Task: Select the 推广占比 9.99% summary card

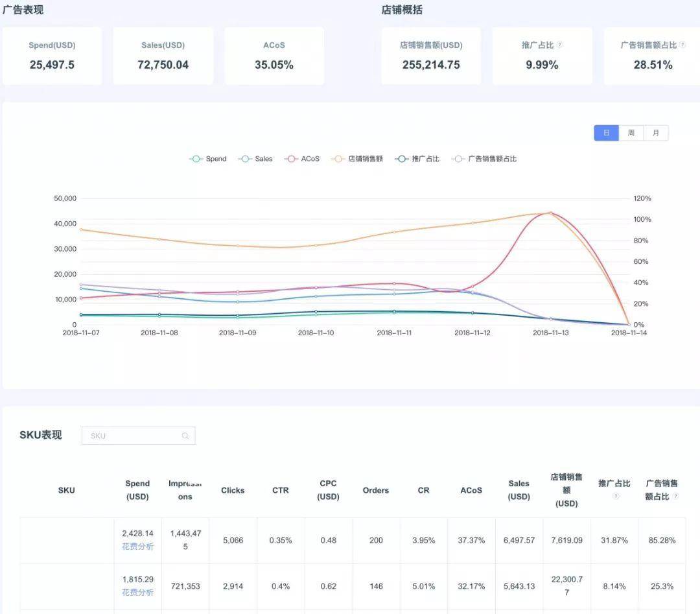Action: point(542,56)
